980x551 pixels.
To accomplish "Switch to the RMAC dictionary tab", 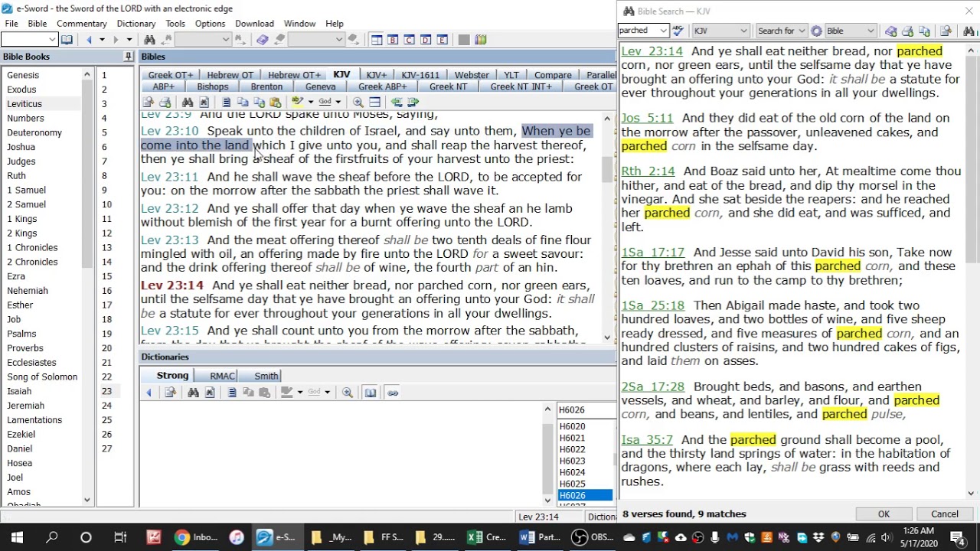I will pyautogui.click(x=222, y=376).
